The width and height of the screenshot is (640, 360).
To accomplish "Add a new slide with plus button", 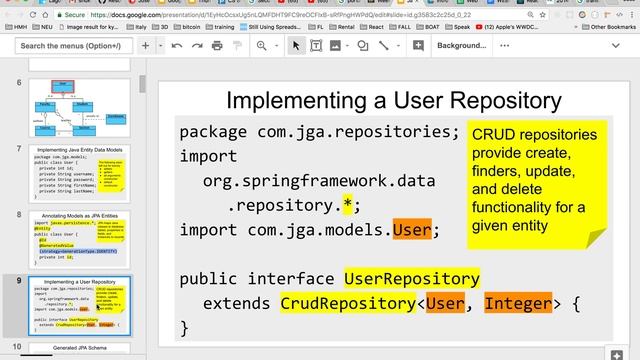I will pos(145,46).
